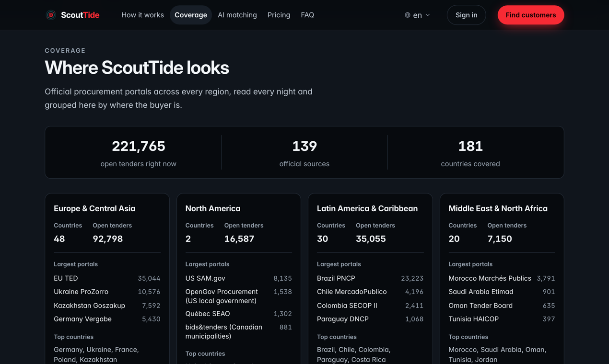This screenshot has height=364, width=609.
Task: Open the FAQ nav link
Action: point(307,15)
